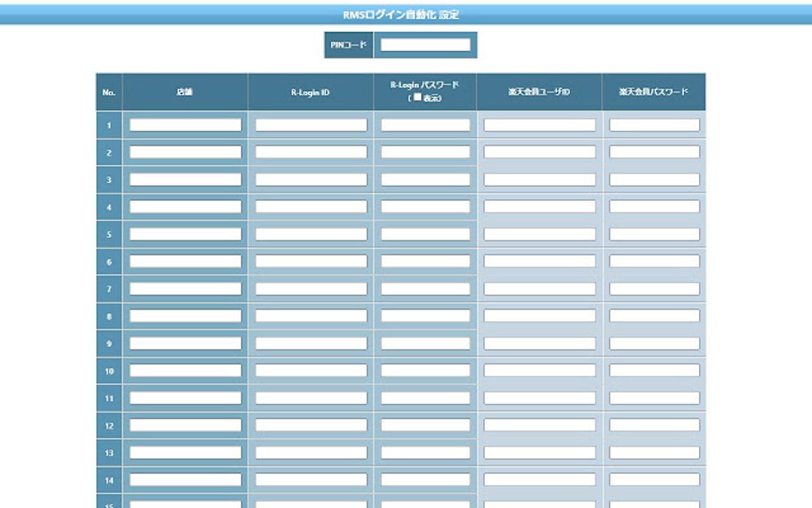Activate the 楽天会員パスワード field in row 4

pos(654,207)
